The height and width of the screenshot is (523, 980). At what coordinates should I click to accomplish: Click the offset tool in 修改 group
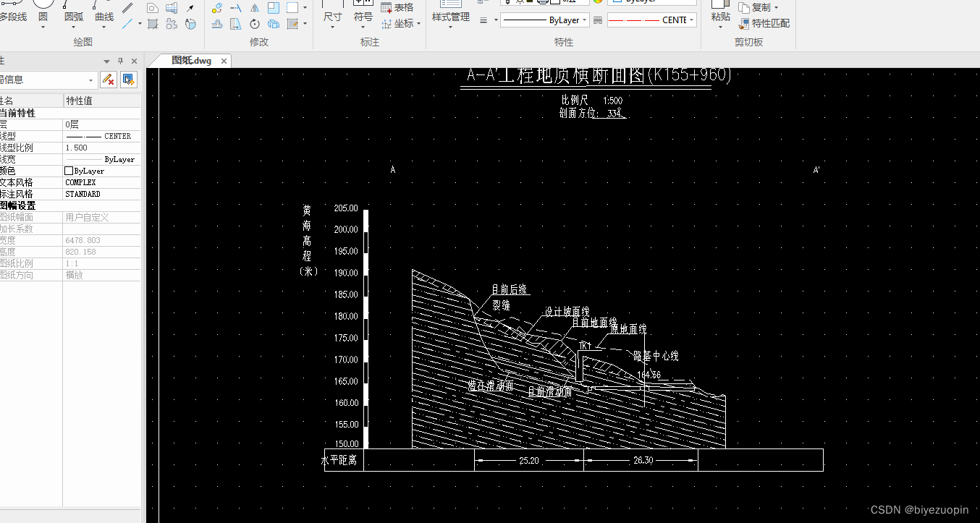pos(216,24)
